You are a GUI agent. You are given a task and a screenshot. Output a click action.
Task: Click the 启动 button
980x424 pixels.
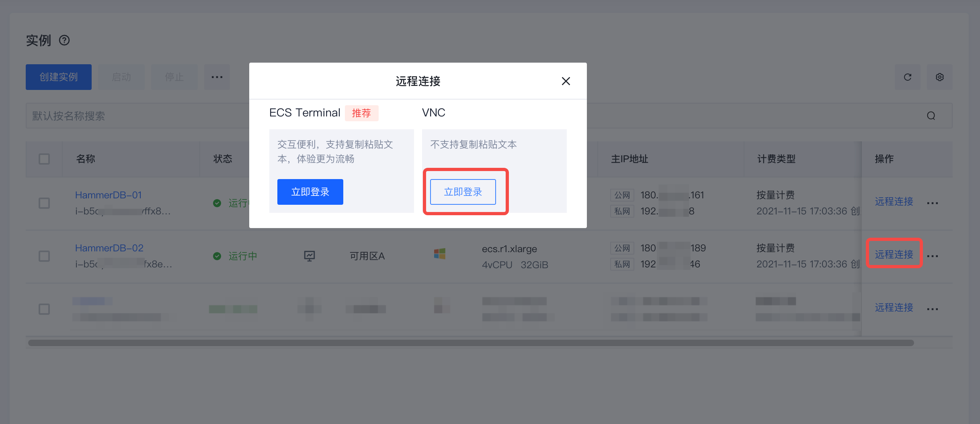pos(121,77)
